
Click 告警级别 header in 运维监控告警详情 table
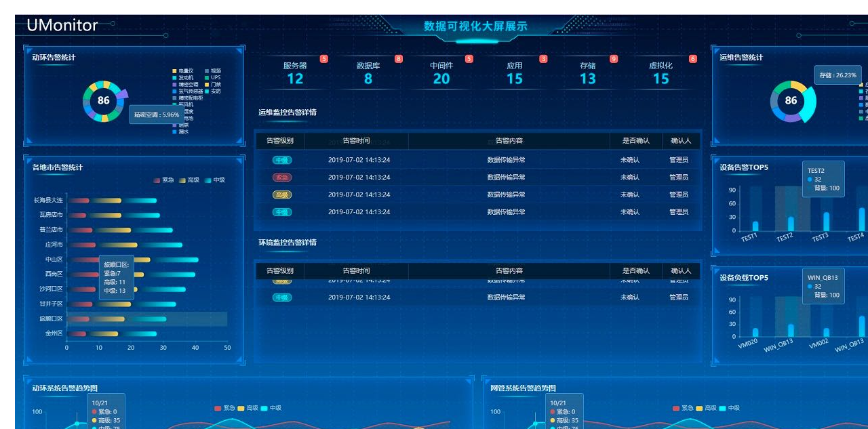[280, 141]
